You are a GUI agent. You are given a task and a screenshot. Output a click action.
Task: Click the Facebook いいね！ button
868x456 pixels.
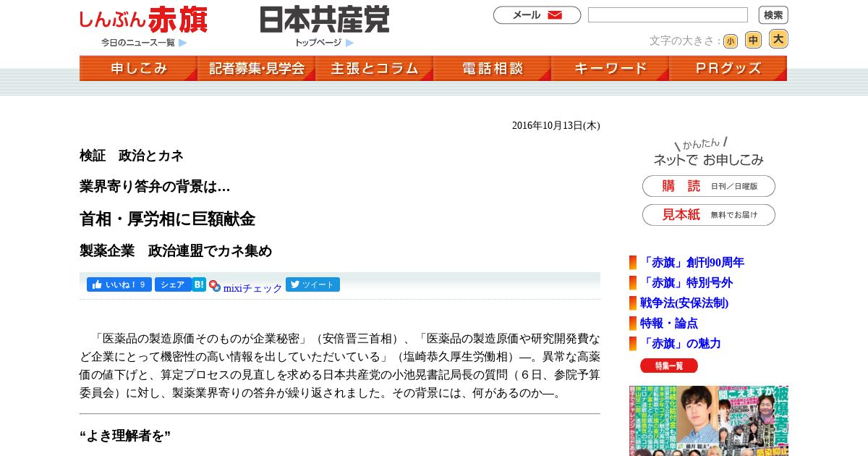[x=119, y=284]
